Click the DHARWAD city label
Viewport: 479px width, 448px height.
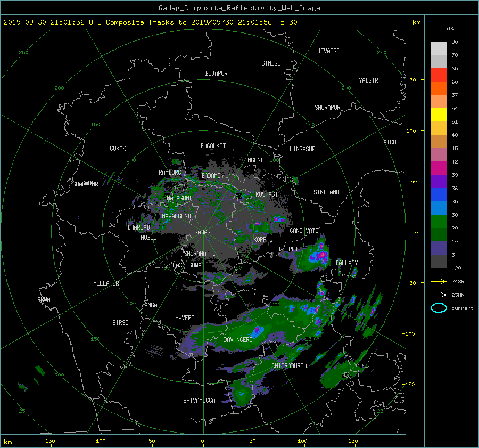[139, 227]
